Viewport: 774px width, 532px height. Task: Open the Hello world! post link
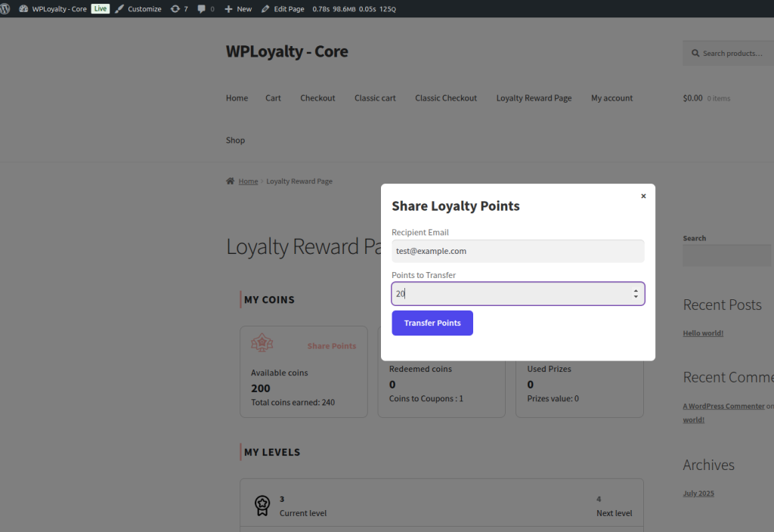pyautogui.click(x=702, y=332)
